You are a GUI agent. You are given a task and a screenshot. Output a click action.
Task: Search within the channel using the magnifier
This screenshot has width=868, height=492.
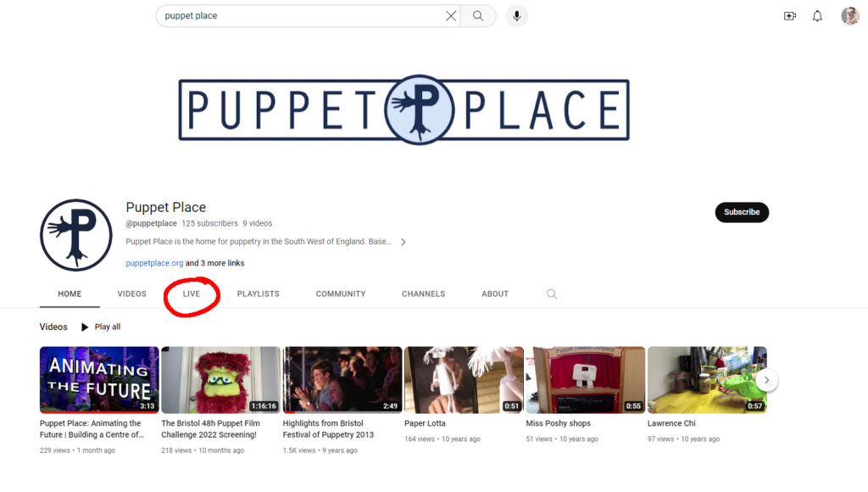coord(552,294)
